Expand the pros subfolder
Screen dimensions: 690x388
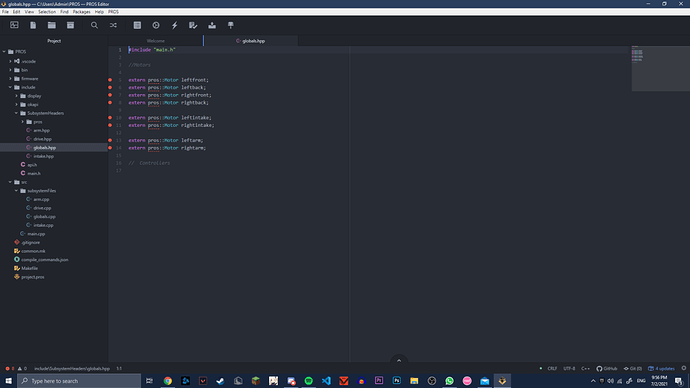[23, 122]
